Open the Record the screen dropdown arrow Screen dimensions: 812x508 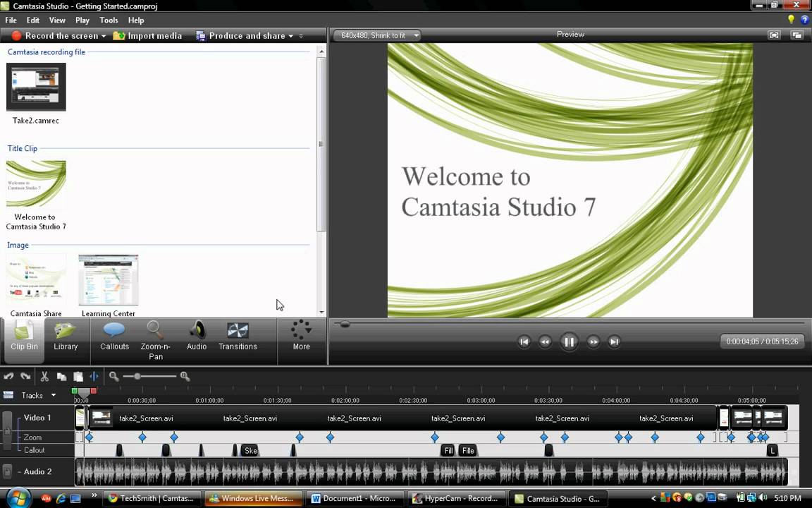click(x=104, y=36)
